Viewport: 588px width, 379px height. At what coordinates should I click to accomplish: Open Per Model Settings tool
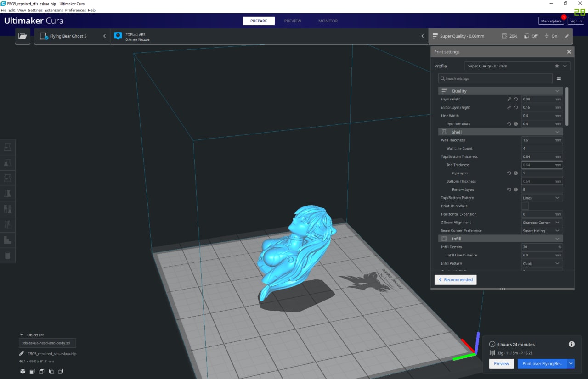(7, 209)
